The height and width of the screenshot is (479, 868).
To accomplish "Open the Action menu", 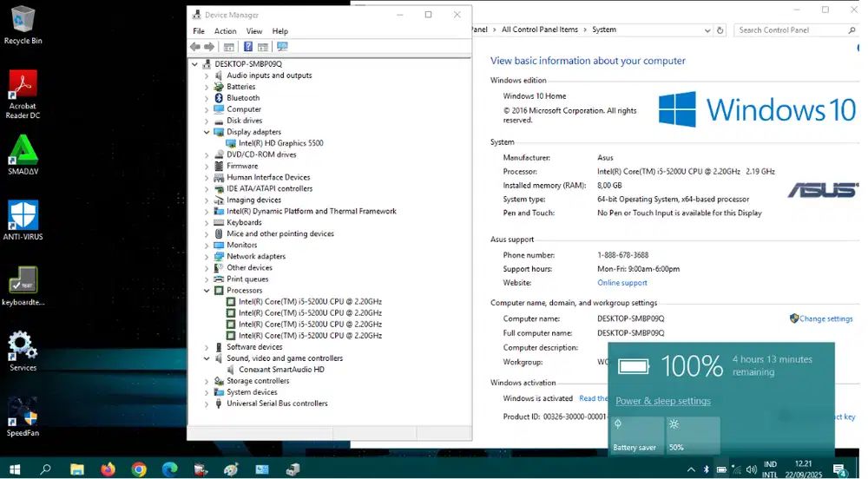I will [x=225, y=31].
